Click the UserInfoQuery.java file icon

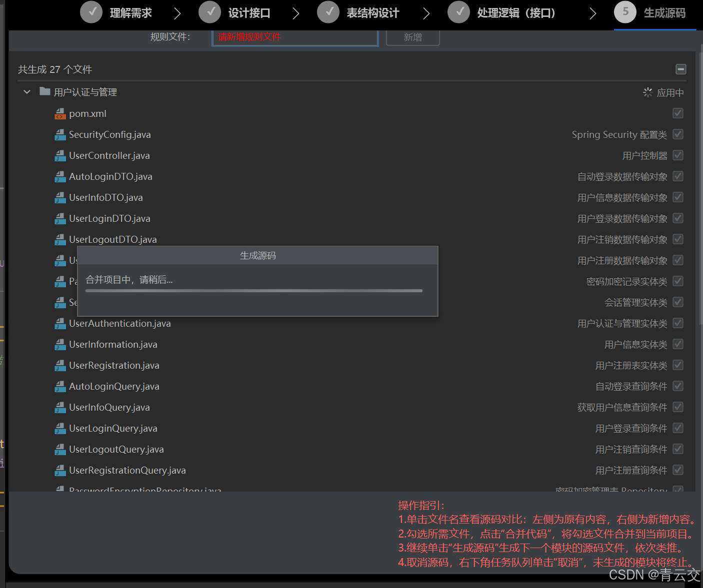coord(60,408)
